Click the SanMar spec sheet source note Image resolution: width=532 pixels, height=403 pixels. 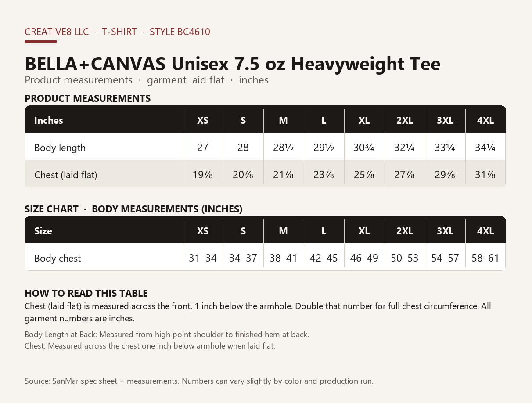(x=199, y=381)
